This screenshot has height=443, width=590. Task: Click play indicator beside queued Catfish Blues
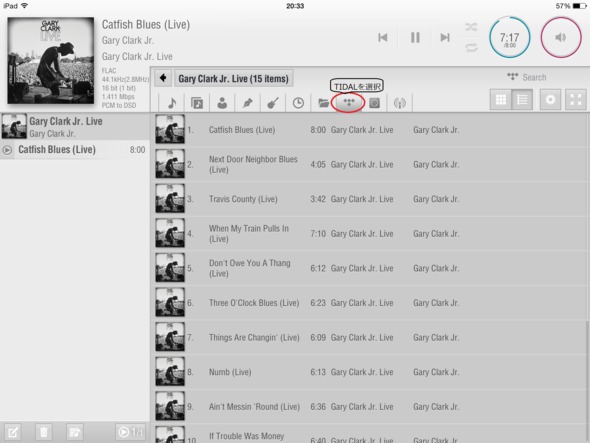point(7,150)
